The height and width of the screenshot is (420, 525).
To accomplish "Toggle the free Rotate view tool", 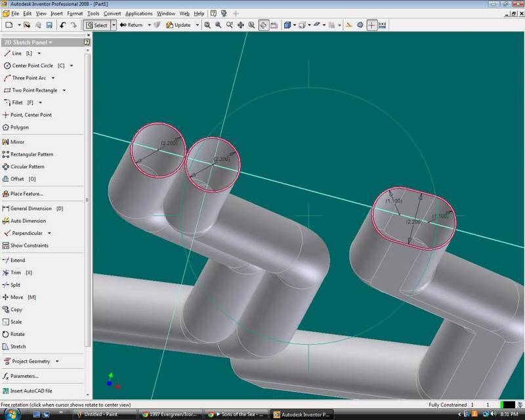I will pos(263,25).
